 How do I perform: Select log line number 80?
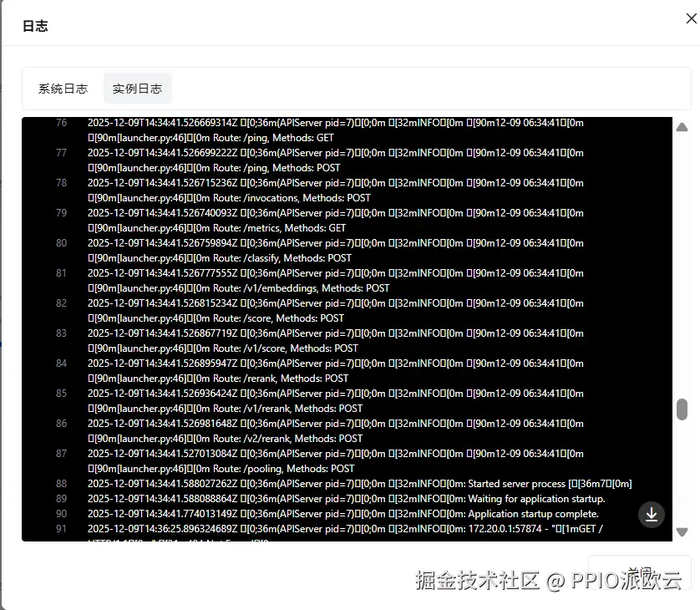pos(61,243)
